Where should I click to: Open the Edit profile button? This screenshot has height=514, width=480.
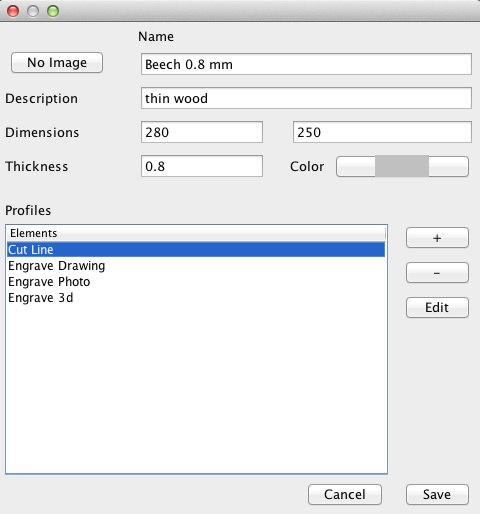tap(437, 307)
